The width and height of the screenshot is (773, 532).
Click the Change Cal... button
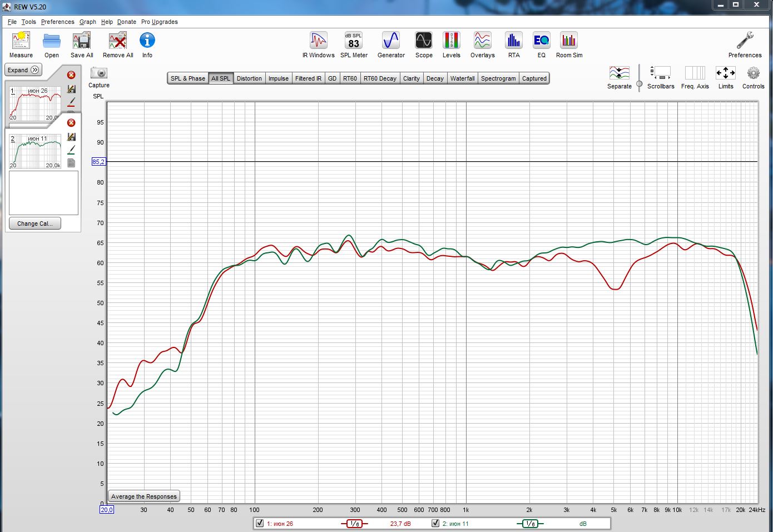click(x=35, y=223)
